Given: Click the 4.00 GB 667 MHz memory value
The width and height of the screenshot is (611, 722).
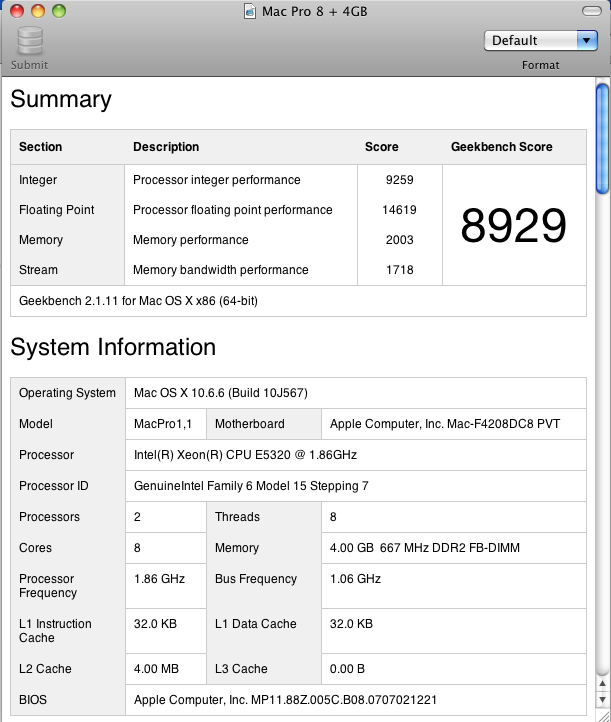Looking at the screenshot, I should point(425,547).
